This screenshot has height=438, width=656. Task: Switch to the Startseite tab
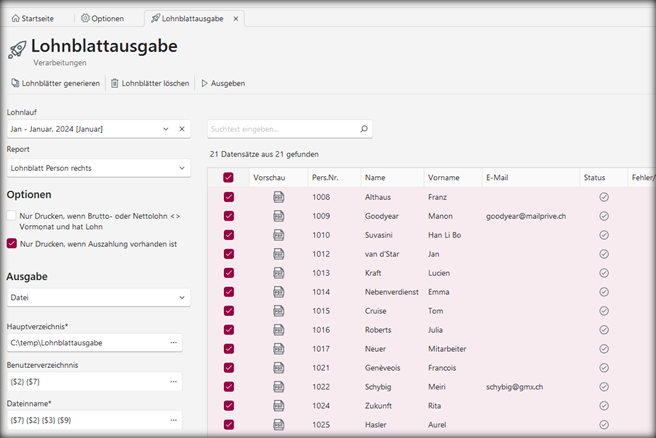[38, 18]
